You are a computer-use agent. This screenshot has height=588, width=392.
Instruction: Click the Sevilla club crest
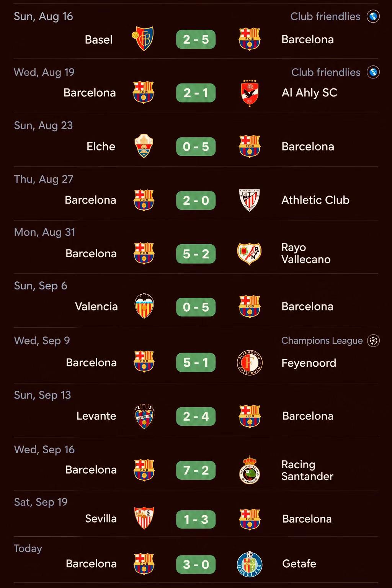[144, 518]
